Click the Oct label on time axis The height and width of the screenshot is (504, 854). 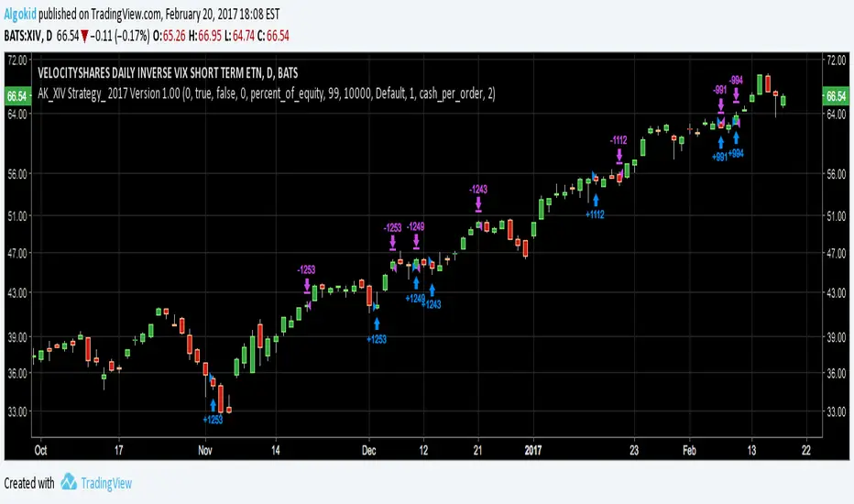click(x=40, y=450)
